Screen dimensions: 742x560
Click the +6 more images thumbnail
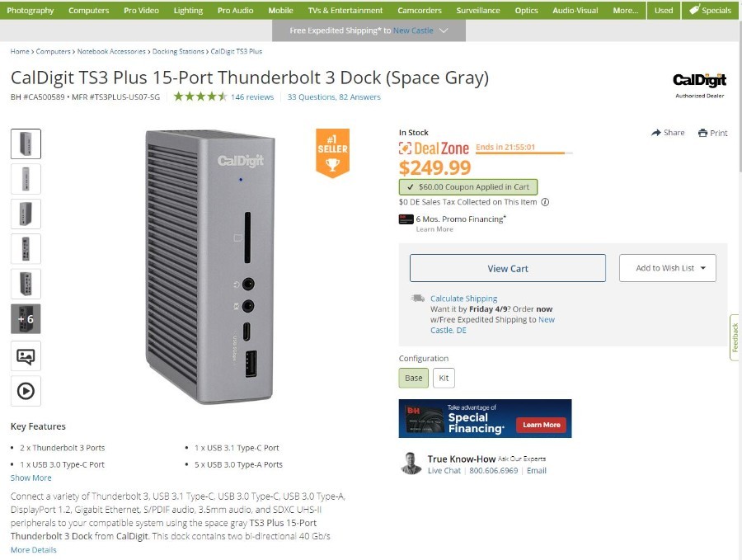[x=26, y=319]
